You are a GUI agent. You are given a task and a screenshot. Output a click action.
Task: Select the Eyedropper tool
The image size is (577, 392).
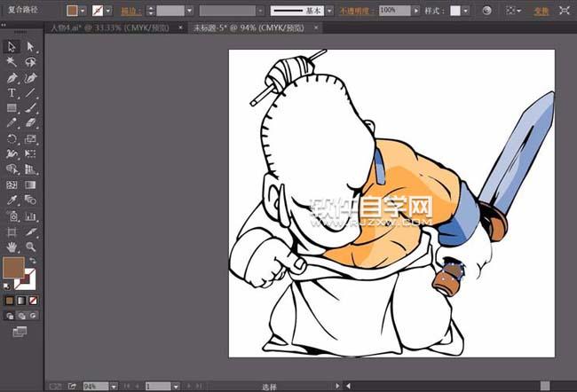(12, 200)
